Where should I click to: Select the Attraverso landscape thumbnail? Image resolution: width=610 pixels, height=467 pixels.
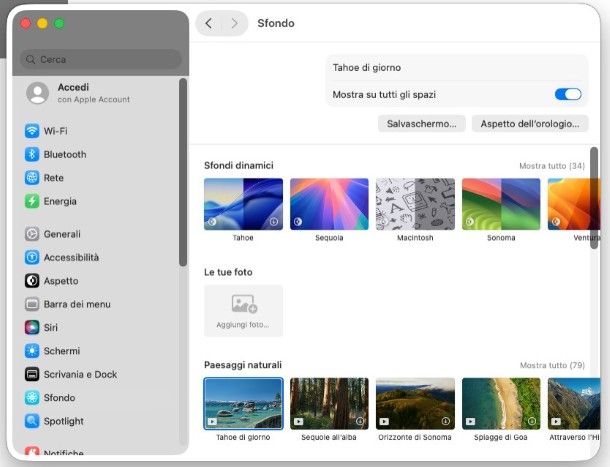[574, 404]
